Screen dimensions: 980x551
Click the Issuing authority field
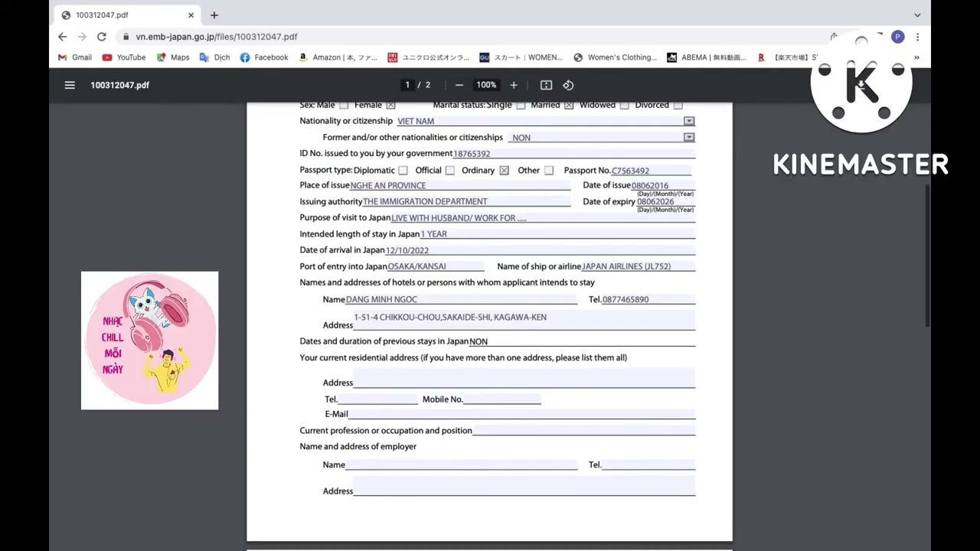click(x=466, y=201)
